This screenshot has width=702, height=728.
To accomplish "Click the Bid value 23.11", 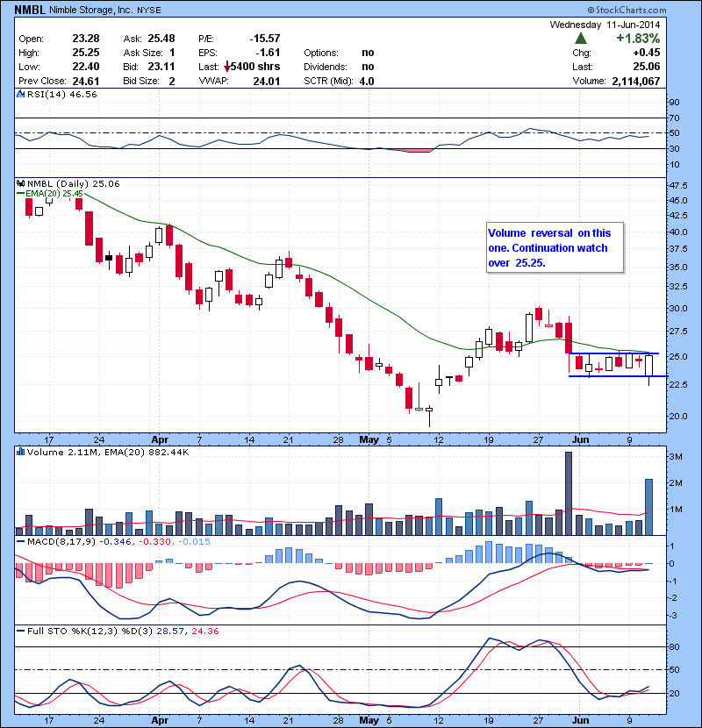I will click(x=161, y=67).
